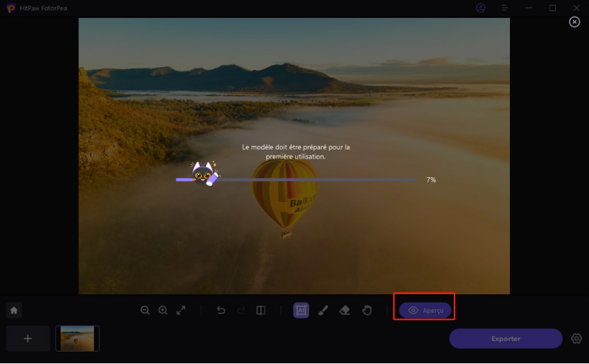This screenshot has width=589, height=364.
Task: Redo the previous action
Action: tap(240, 311)
